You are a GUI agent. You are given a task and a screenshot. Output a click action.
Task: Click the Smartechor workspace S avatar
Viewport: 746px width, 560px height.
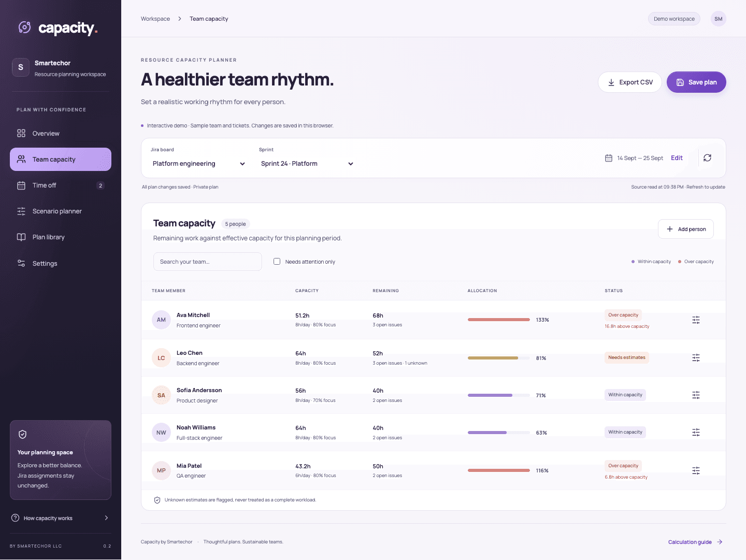pos(21,67)
